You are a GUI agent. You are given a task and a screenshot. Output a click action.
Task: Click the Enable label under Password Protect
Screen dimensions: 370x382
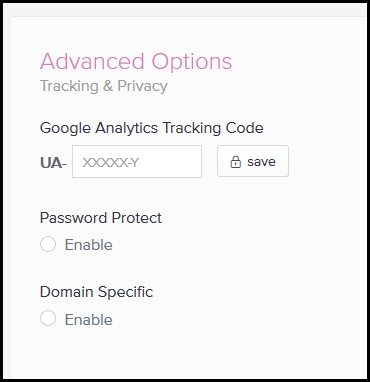click(89, 245)
